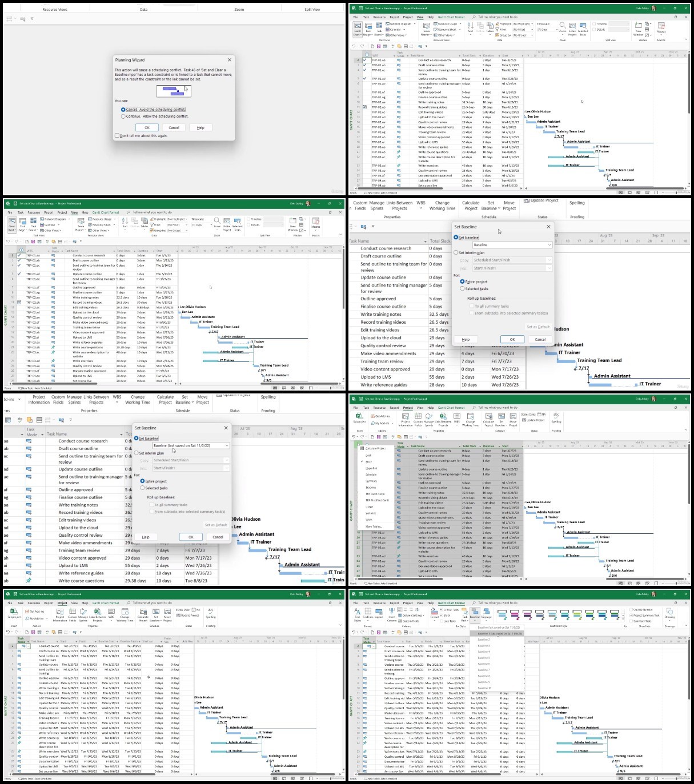Click Gantt Chart view icon in top-right window
Viewport: 694px width, 784px height.
tap(357, 29)
